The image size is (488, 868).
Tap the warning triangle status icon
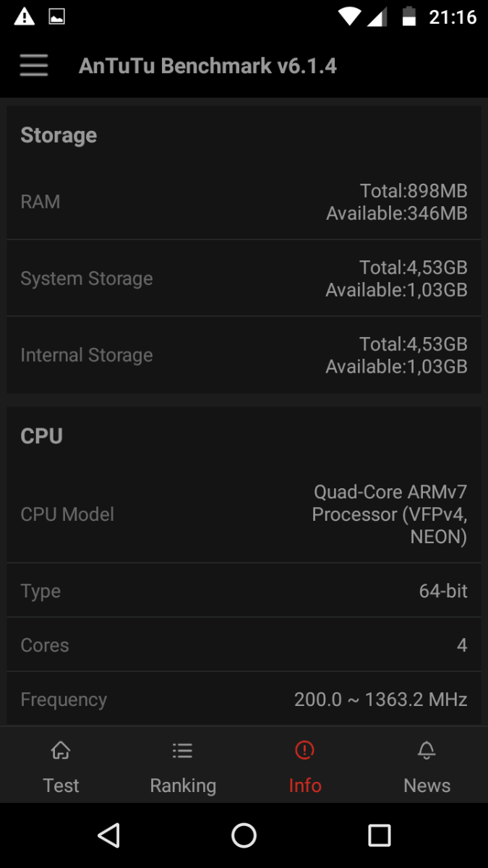25,17
